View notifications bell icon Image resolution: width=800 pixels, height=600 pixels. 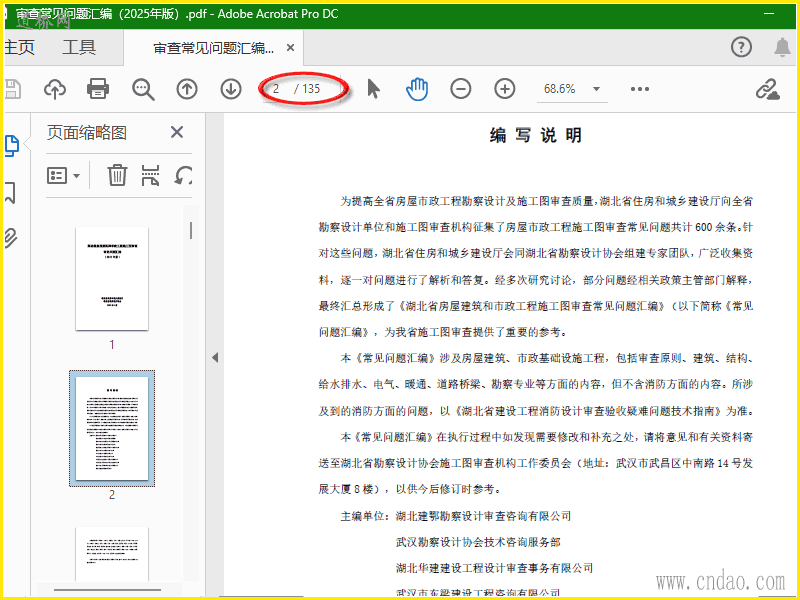(x=782, y=47)
